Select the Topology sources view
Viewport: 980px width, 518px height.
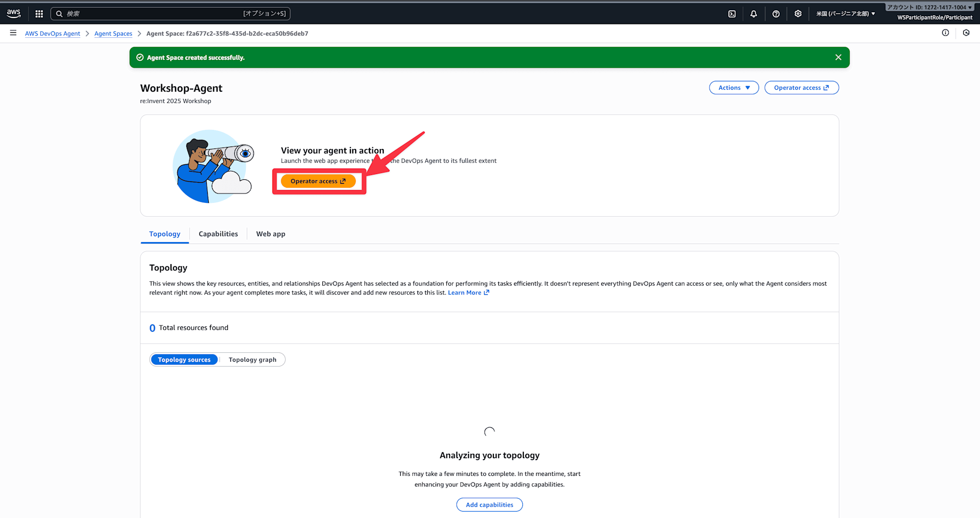click(x=184, y=360)
